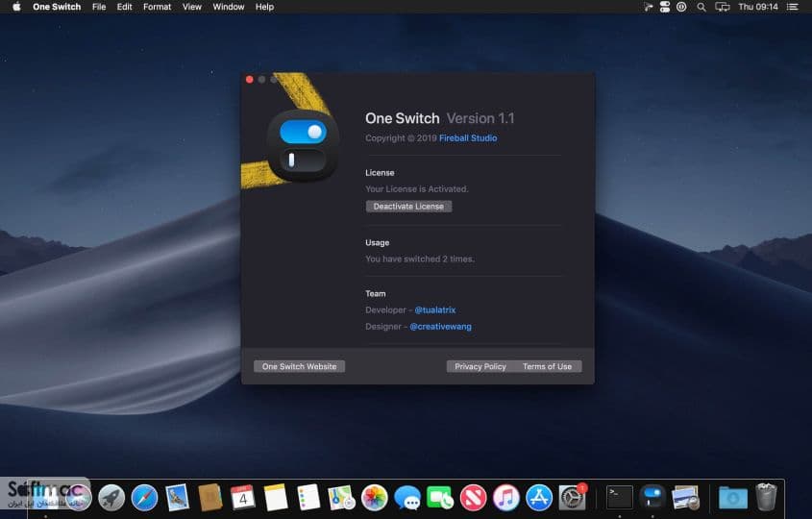Click the large One Switch logo image
The height and width of the screenshot is (519, 812).
click(x=303, y=146)
